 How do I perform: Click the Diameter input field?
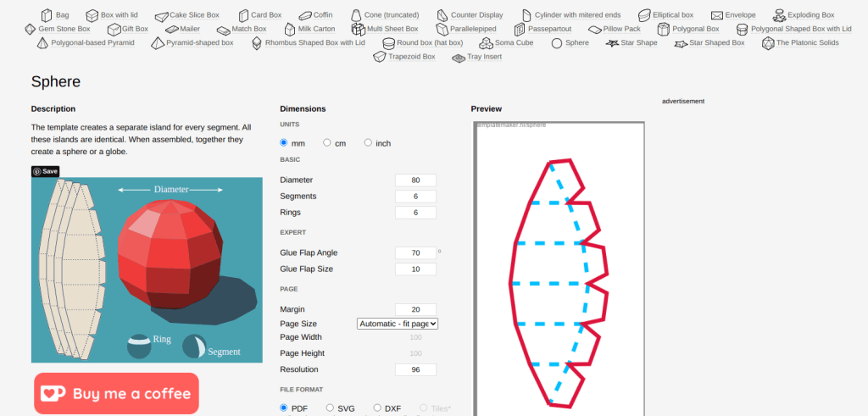tap(415, 180)
